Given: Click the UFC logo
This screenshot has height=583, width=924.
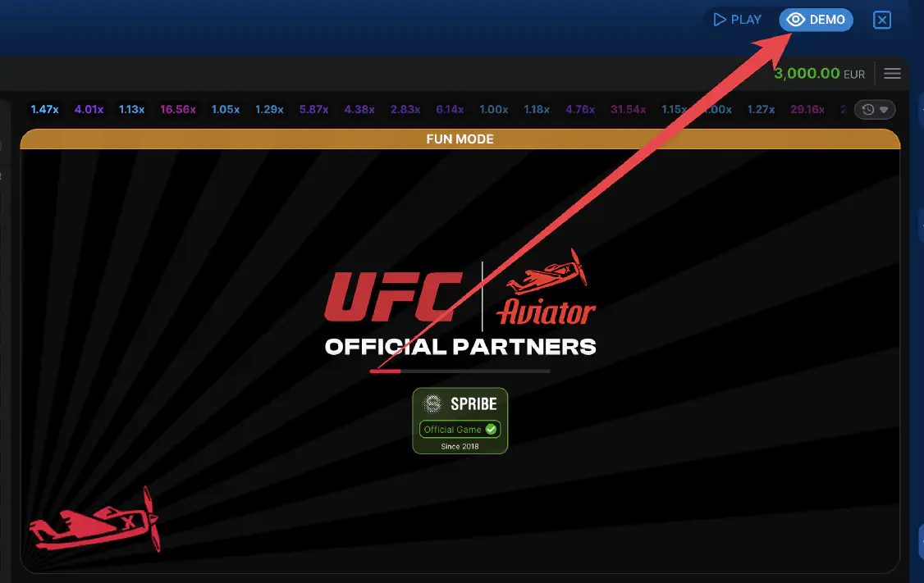Looking at the screenshot, I should click(392, 297).
